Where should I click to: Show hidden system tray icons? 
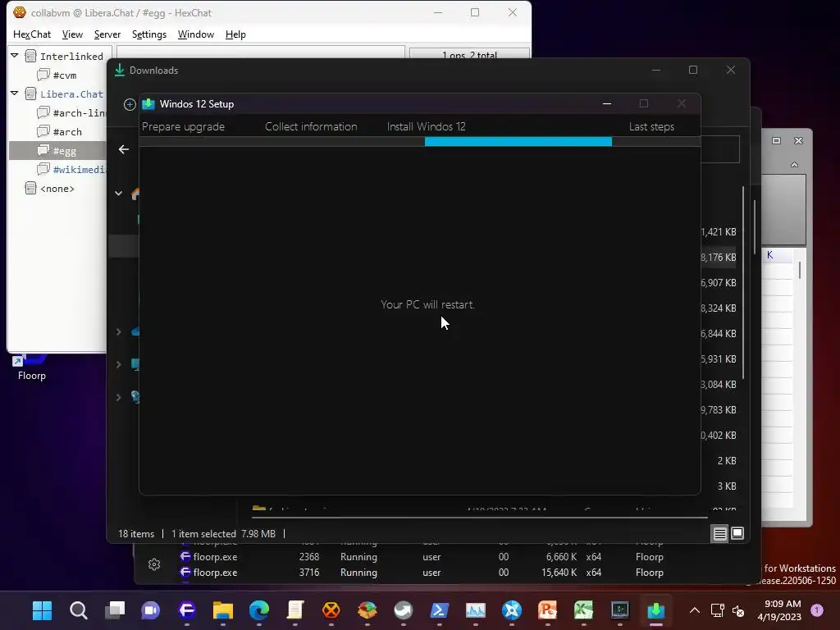click(694, 610)
